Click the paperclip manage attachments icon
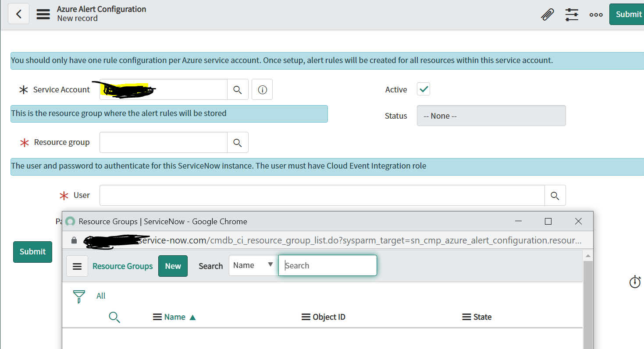This screenshot has width=644, height=349. (547, 14)
